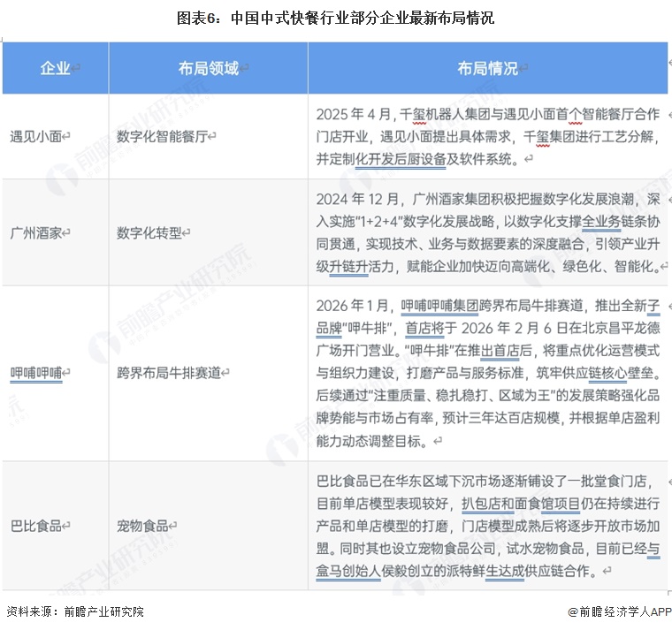672x630 pixels.
Task: Click the description starting 2024年12月，广州酒家集团
Action: [x=488, y=232]
